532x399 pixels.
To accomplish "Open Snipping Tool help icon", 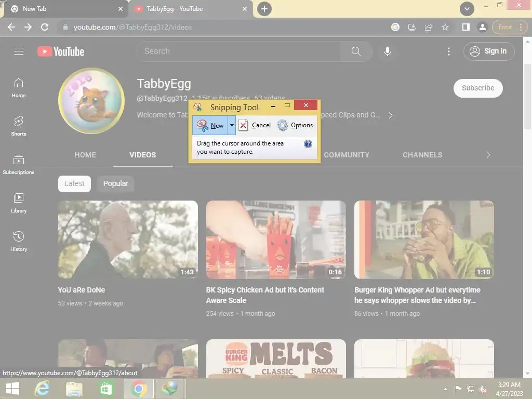I will [x=308, y=144].
